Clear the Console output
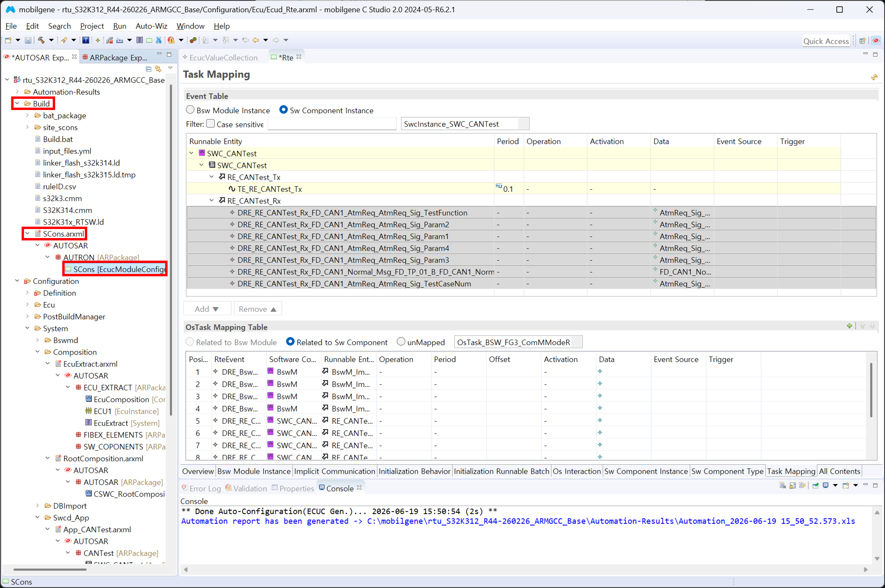885x588 pixels. (783, 486)
